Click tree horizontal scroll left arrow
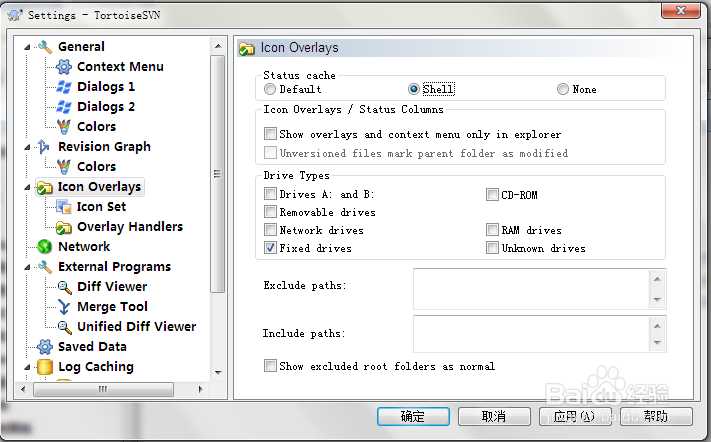711x442 pixels. (23, 389)
